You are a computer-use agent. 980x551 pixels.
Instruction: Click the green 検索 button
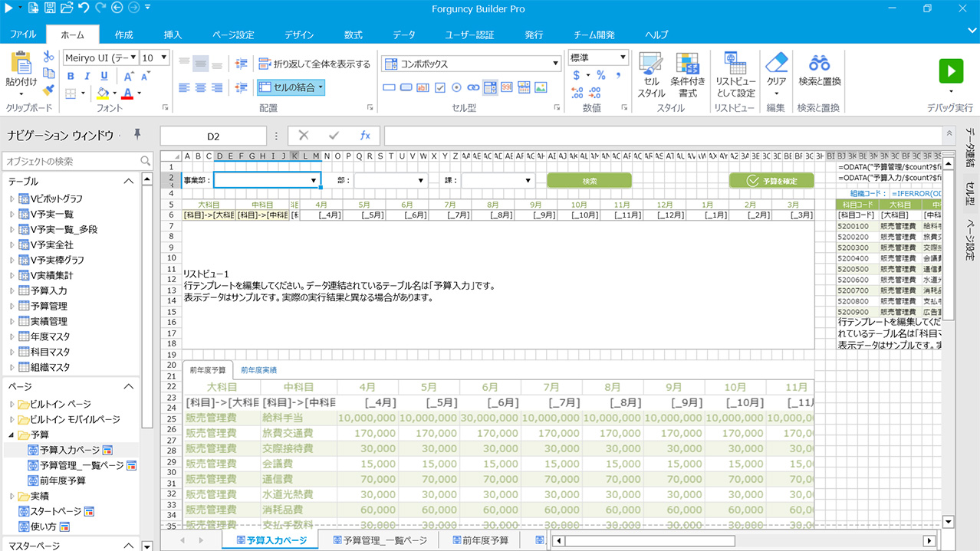point(589,181)
